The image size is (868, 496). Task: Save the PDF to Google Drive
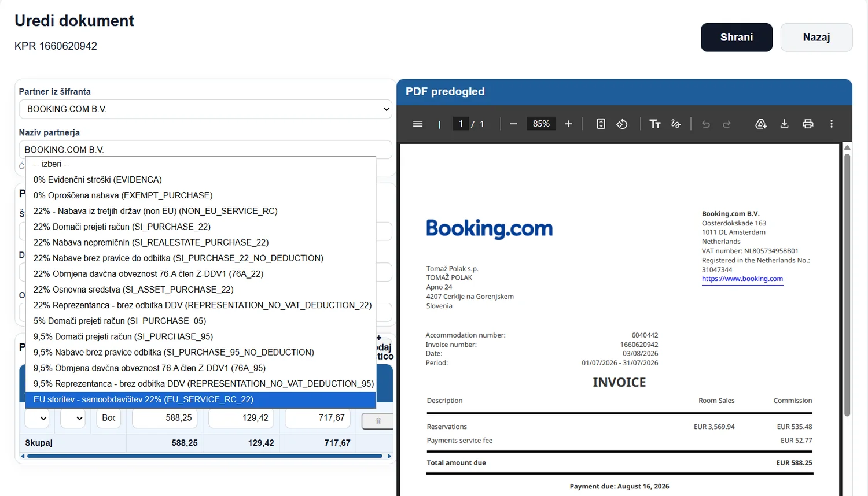(x=761, y=124)
